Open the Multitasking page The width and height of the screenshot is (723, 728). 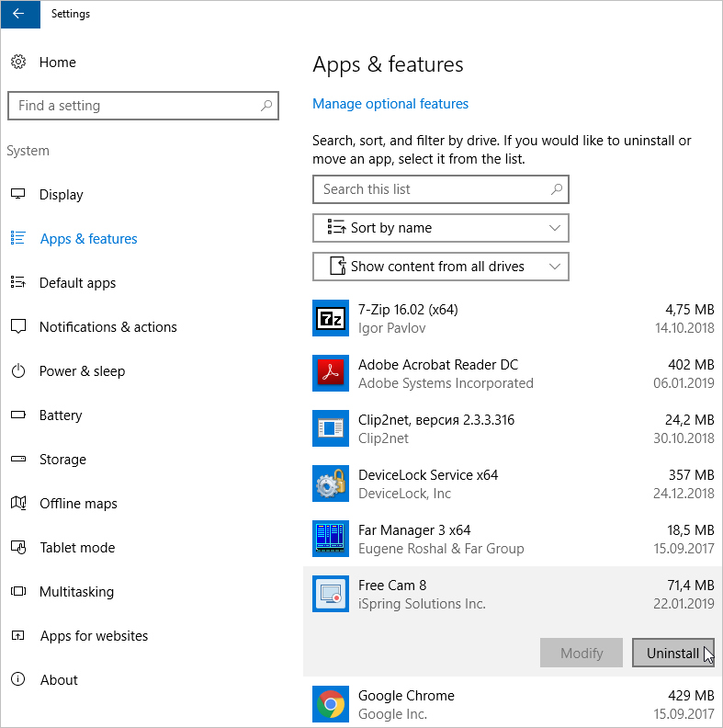tap(76, 592)
